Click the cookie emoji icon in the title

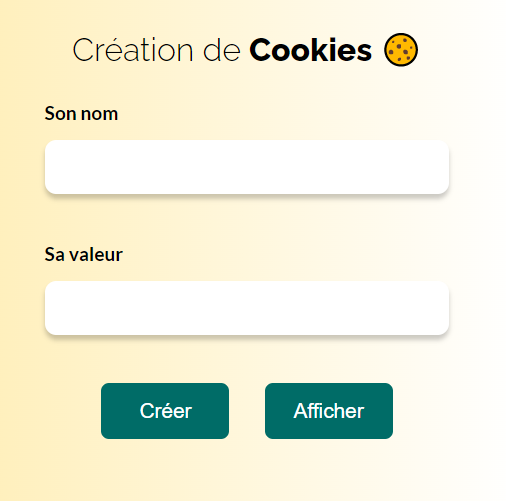click(x=401, y=50)
